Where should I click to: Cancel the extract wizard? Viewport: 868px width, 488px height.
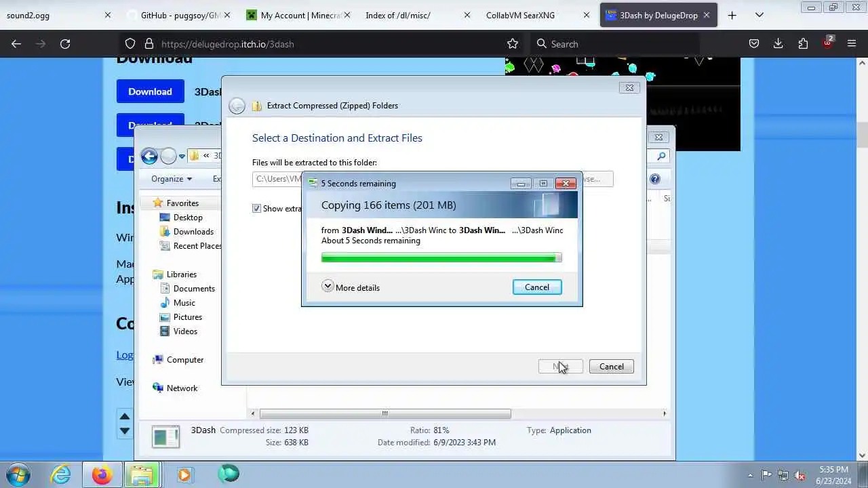pos(611,367)
